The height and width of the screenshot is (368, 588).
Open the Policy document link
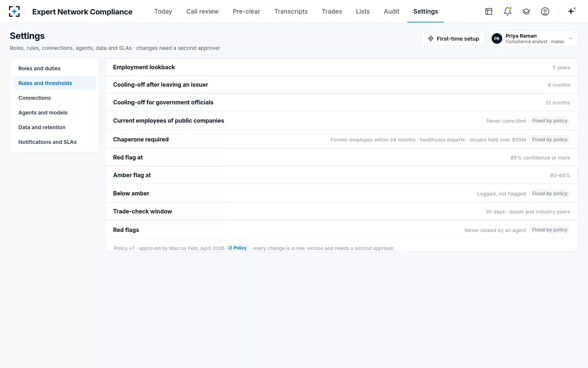[238, 248]
